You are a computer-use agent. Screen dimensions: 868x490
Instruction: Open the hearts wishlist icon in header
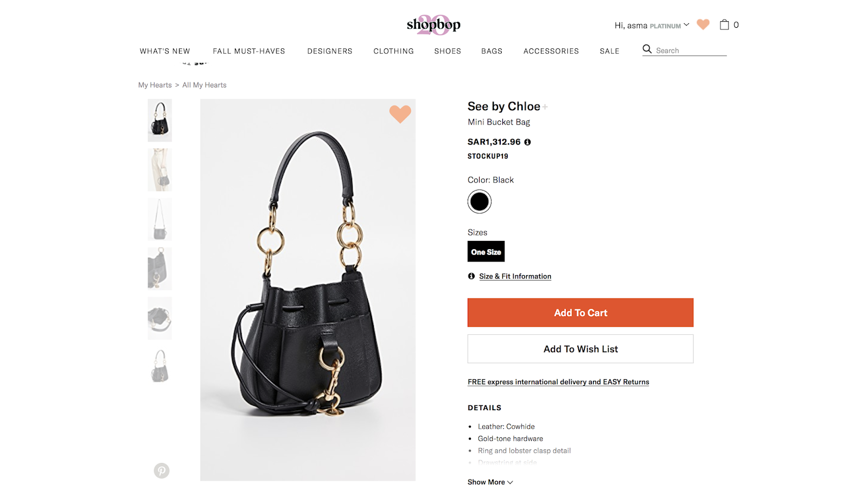point(703,24)
